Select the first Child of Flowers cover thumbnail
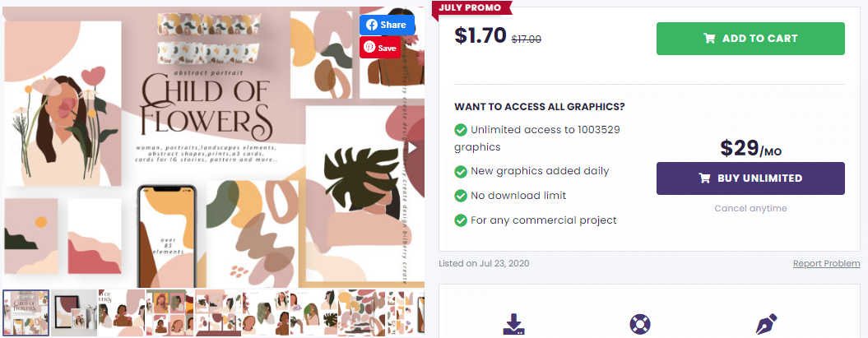The height and width of the screenshot is (338, 868). (26, 313)
